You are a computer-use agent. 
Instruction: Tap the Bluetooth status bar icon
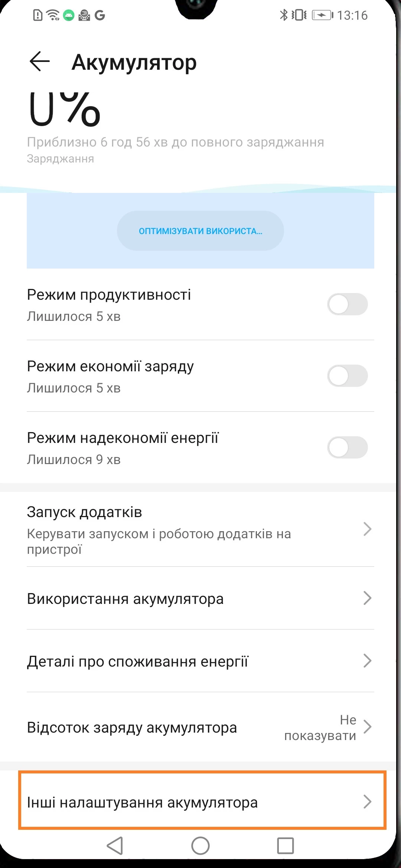point(284,15)
